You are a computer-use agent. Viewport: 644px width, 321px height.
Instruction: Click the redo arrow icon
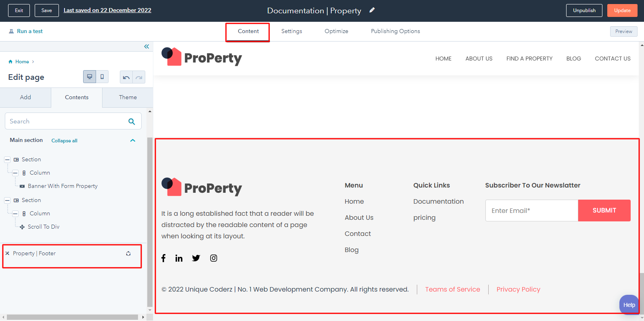[139, 77]
